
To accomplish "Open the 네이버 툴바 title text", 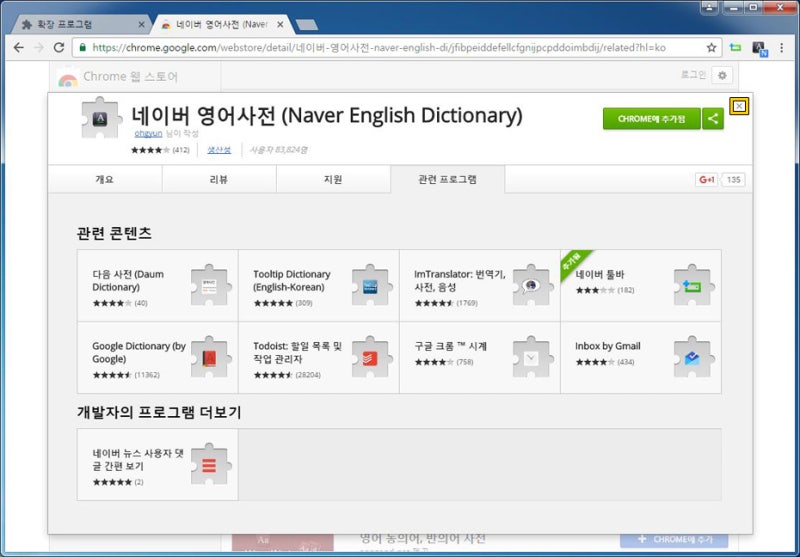I will (x=600, y=274).
